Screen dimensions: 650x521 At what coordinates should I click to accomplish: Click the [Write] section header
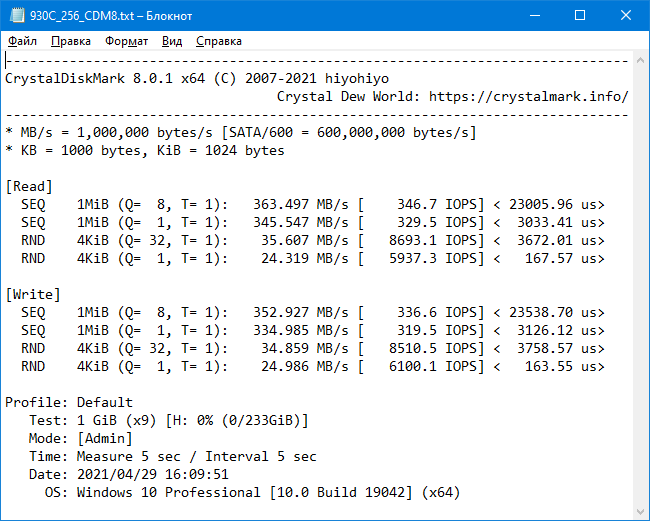[x=33, y=295]
